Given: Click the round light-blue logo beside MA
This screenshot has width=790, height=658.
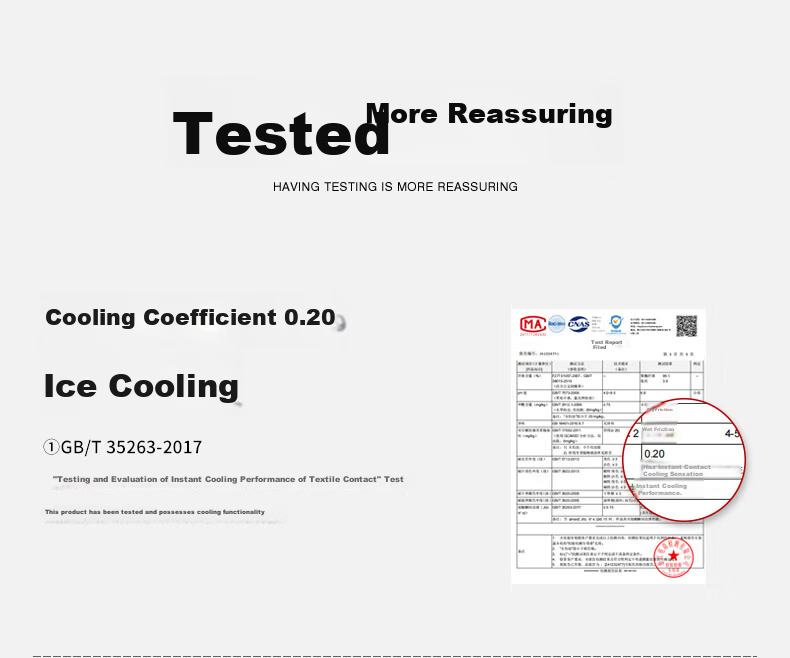Looking at the screenshot, I should 557,323.
